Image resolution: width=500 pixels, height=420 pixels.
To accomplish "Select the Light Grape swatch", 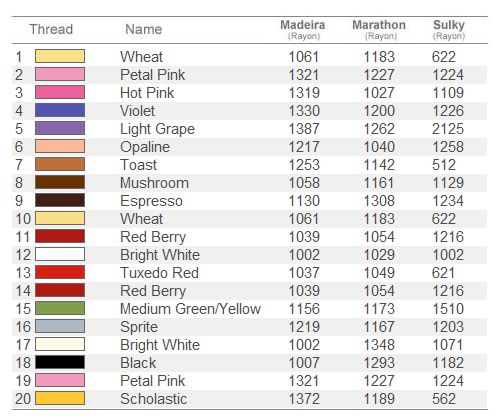I will (60, 128).
